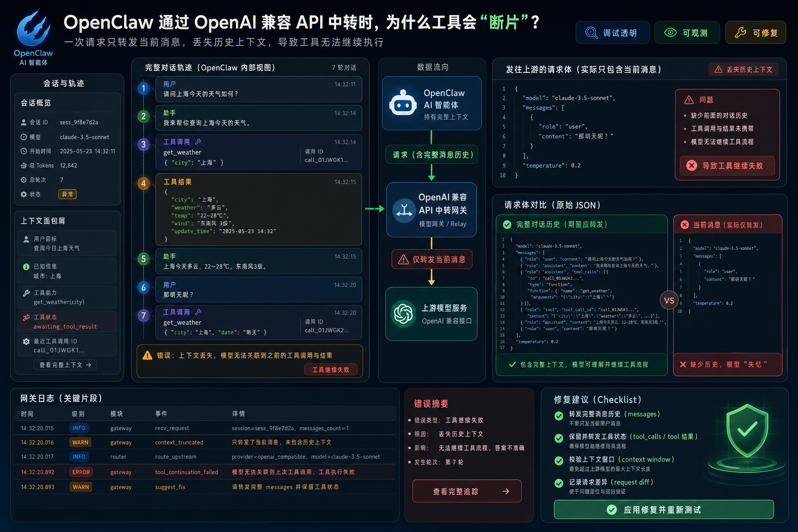Click the wrench icon beside 工具能力
Image resolution: width=798 pixels, height=532 pixels.
[x=26, y=293]
